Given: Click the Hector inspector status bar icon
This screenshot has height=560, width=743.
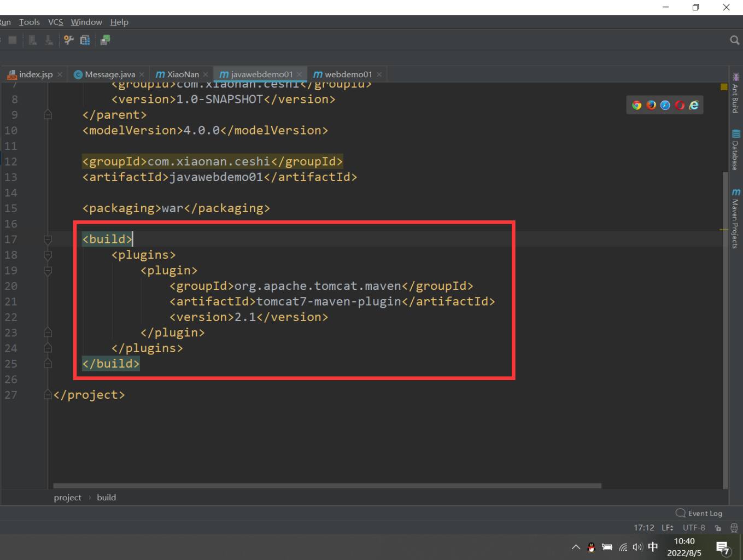Looking at the screenshot, I should [x=734, y=528].
